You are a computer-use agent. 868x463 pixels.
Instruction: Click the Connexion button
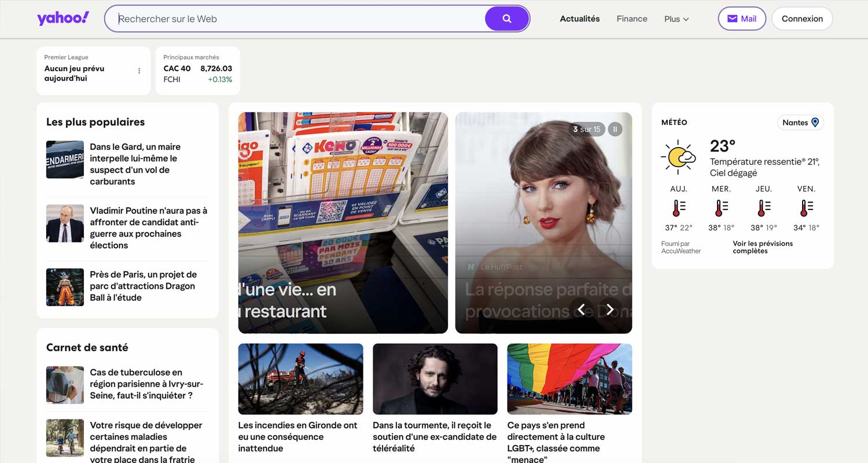coord(802,19)
